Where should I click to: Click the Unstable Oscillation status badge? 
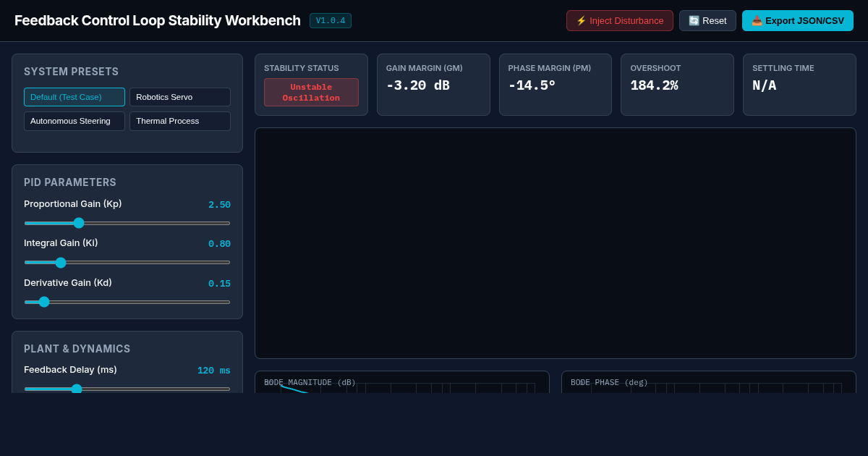click(x=311, y=92)
